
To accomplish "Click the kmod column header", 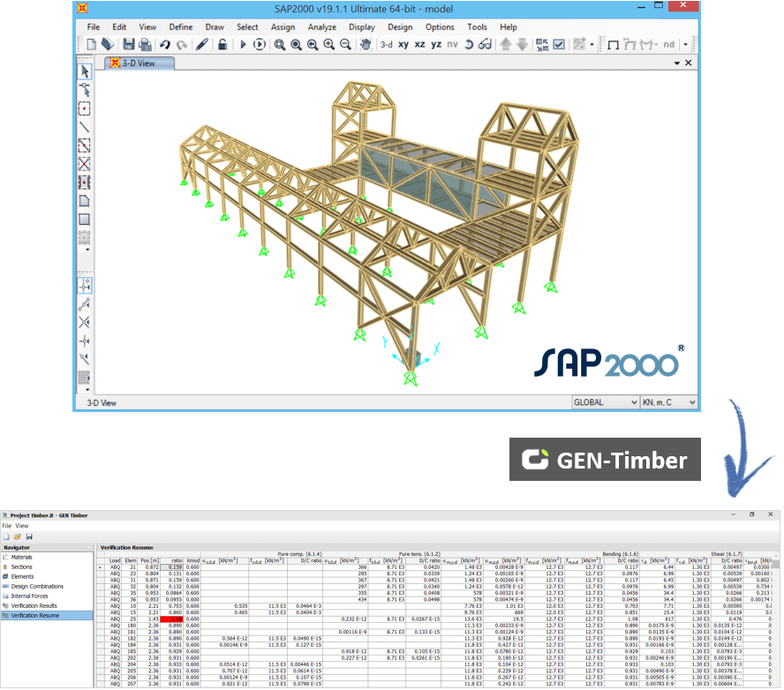I will (192, 560).
